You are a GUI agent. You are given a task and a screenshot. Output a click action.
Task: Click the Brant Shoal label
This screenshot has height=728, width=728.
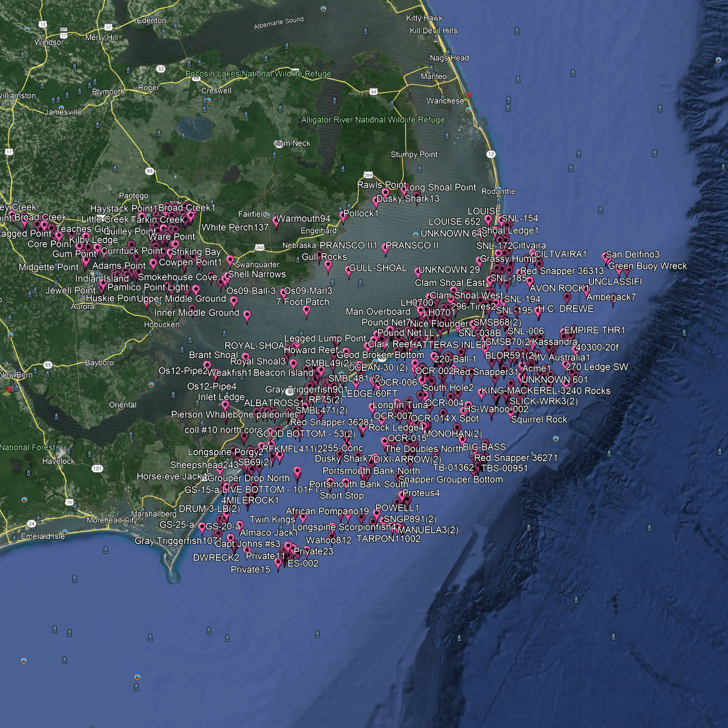pos(213,355)
